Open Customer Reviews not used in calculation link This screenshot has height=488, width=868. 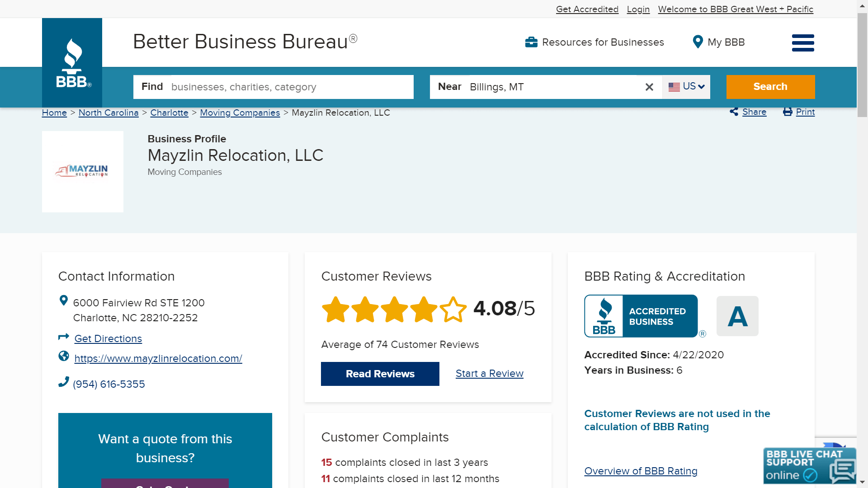coord(677,420)
